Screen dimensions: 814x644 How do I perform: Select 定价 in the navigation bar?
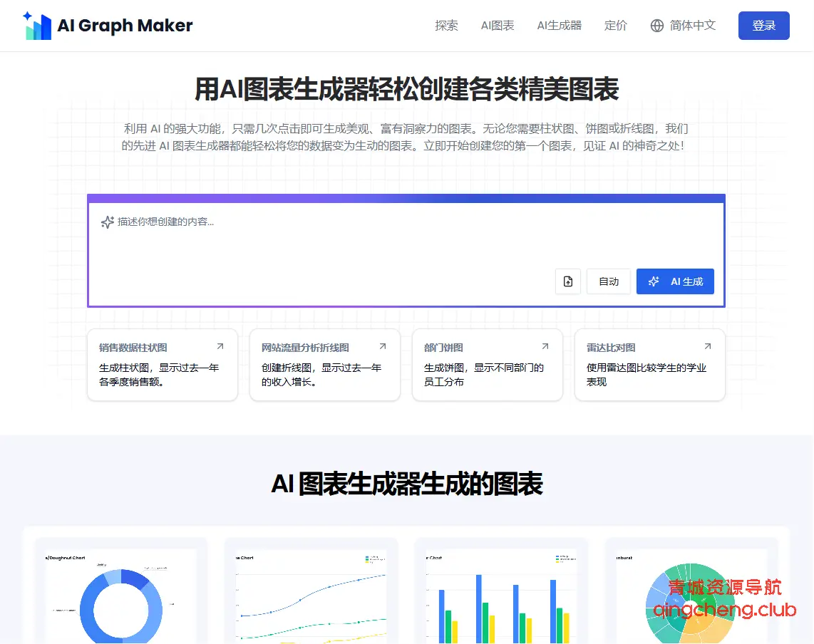[x=615, y=26]
